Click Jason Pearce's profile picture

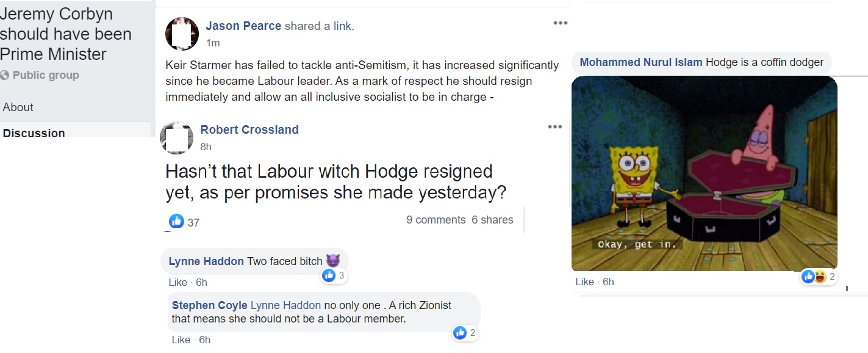tap(182, 34)
